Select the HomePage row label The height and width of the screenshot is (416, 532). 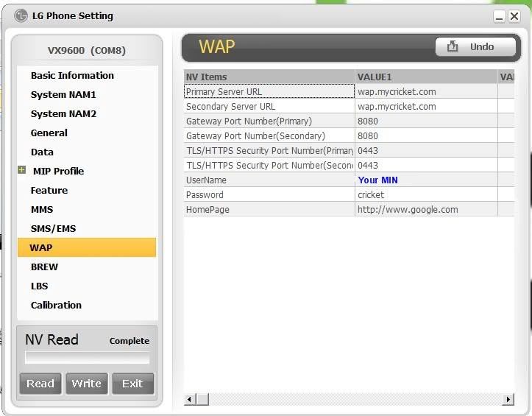269,210
